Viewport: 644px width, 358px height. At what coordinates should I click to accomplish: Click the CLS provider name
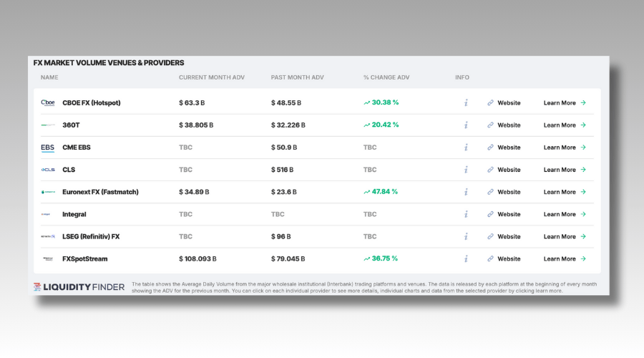(x=69, y=170)
